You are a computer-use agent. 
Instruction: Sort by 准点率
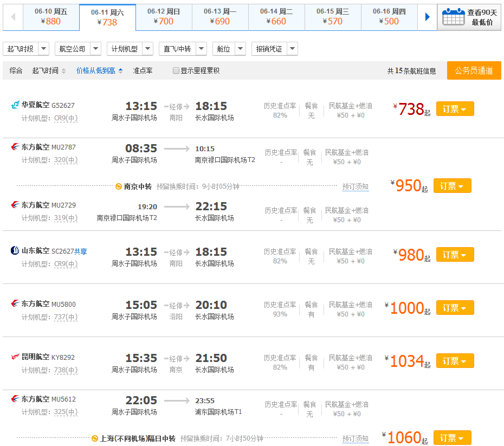tap(143, 70)
